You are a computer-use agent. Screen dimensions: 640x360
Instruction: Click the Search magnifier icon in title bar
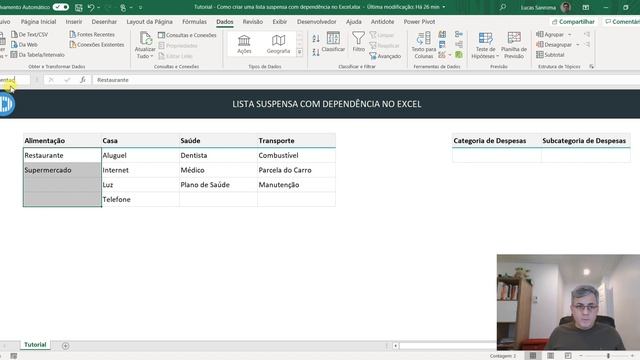(x=503, y=7)
